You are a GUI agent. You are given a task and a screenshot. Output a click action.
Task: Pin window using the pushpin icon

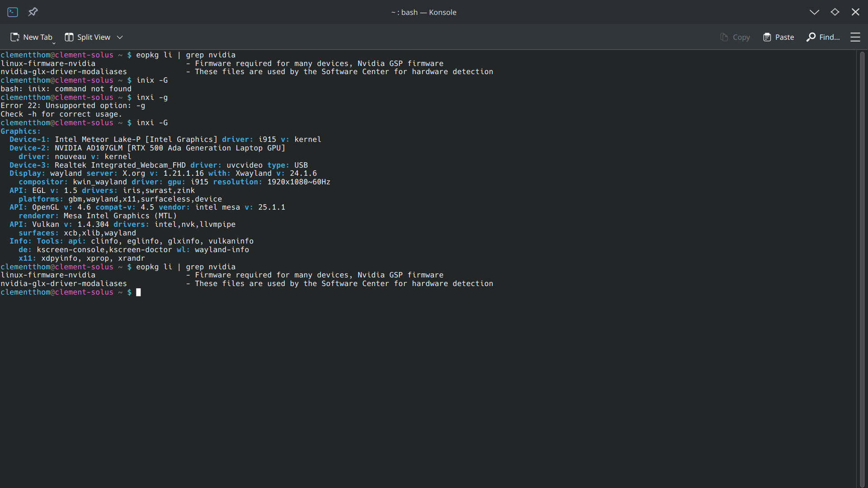pyautogui.click(x=33, y=12)
